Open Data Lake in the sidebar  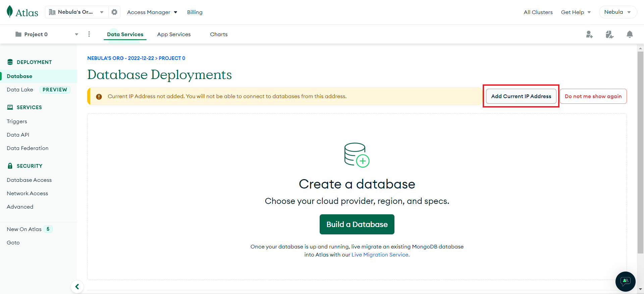20,89
